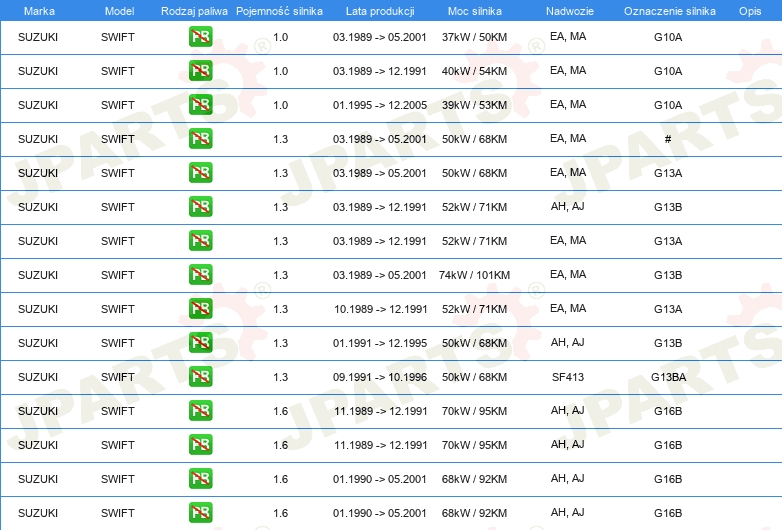Click SUZUKI in the 37kW / 50KM row

tap(38, 37)
